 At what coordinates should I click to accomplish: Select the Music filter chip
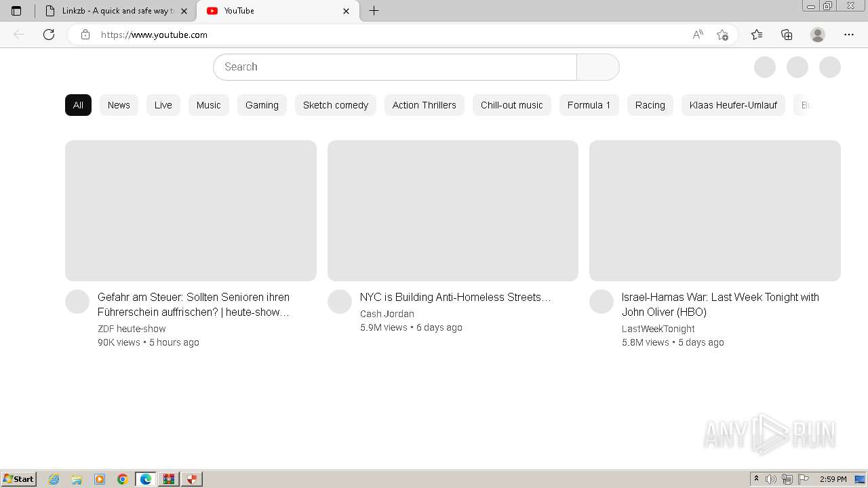[x=209, y=105]
